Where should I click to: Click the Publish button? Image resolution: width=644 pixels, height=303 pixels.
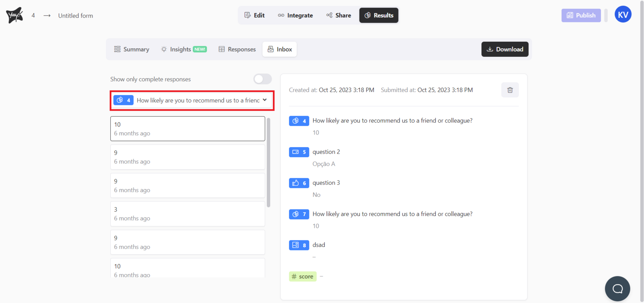tap(581, 15)
